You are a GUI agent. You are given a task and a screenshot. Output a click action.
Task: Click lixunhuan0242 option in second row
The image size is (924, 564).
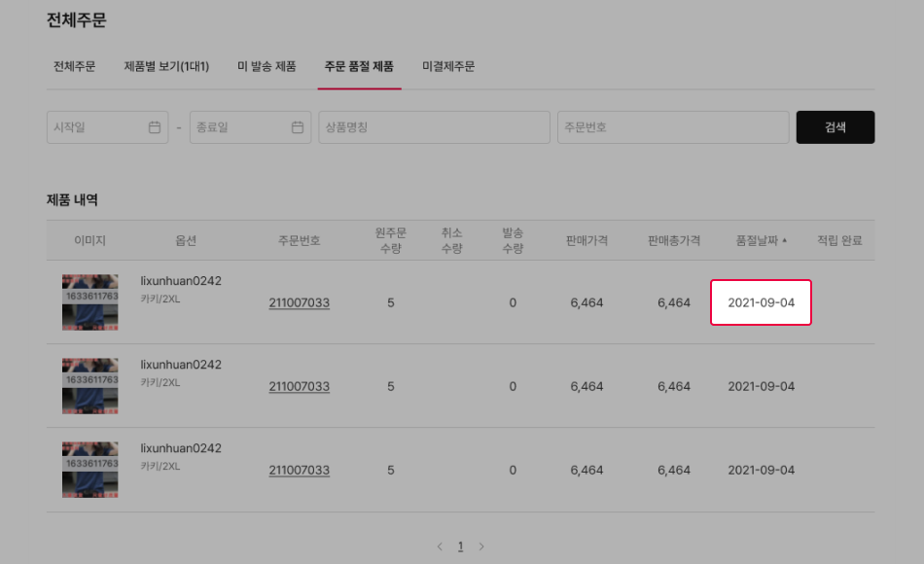(181, 365)
